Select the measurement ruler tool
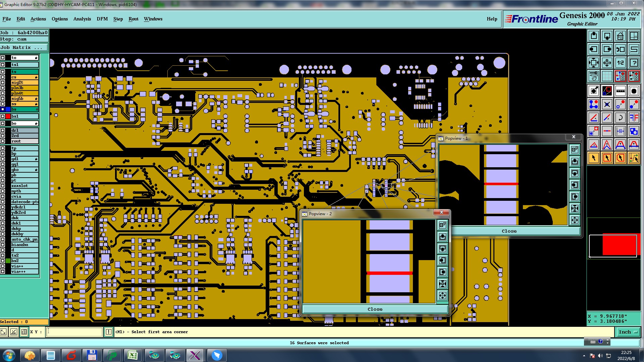 click(620, 91)
